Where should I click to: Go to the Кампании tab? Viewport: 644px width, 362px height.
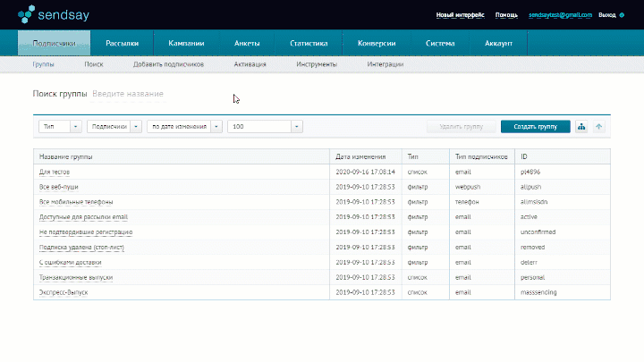[184, 43]
